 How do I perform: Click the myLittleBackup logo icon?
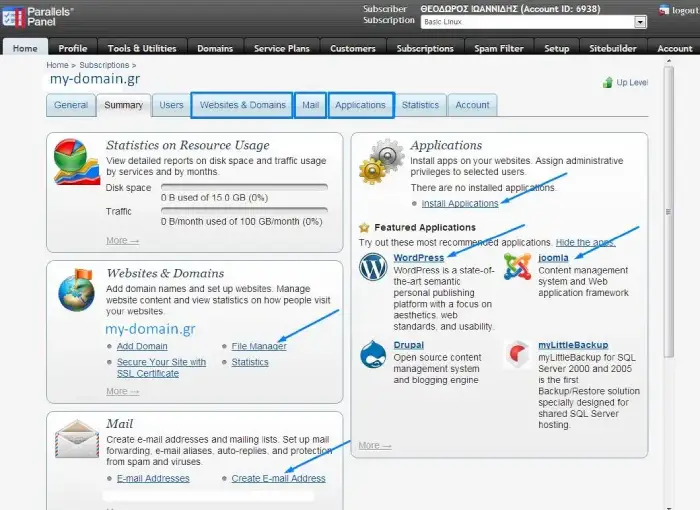(517, 354)
